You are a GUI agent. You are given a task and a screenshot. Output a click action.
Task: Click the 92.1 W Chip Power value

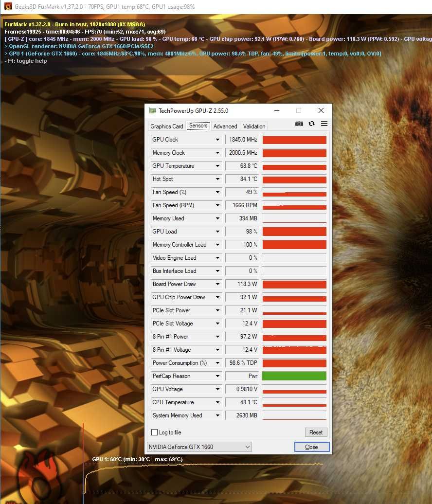(x=242, y=297)
